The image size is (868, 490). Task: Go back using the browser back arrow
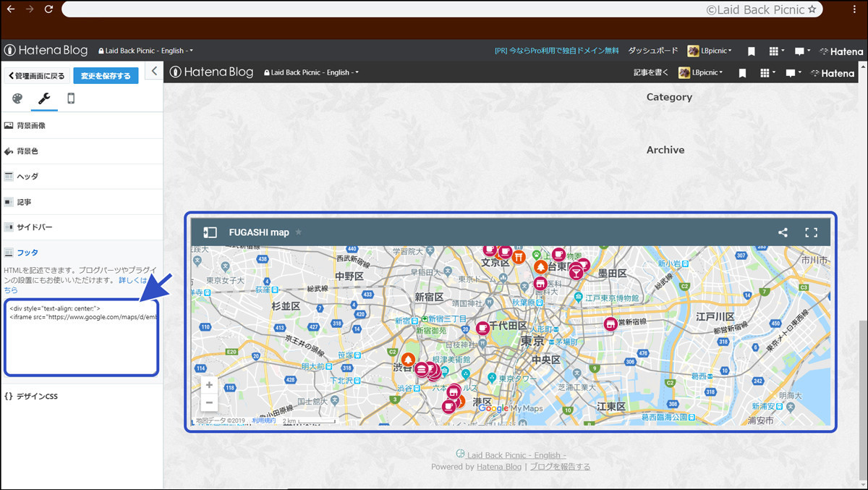click(x=11, y=9)
